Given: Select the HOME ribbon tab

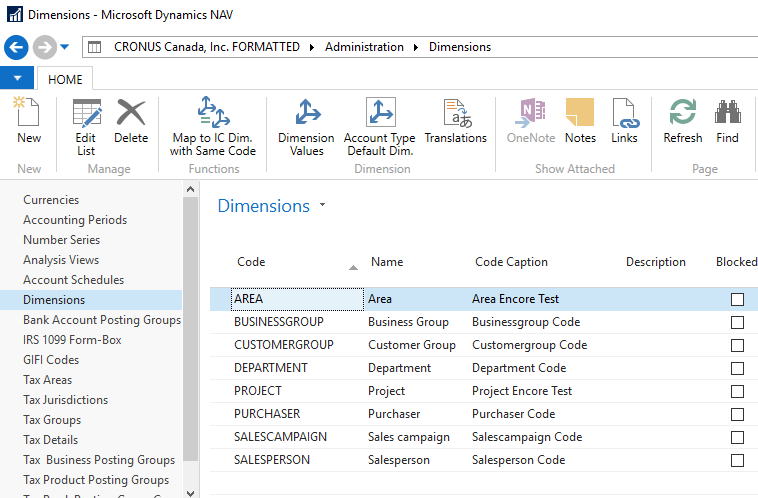Looking at the screenshot, I should pos(65,79).
